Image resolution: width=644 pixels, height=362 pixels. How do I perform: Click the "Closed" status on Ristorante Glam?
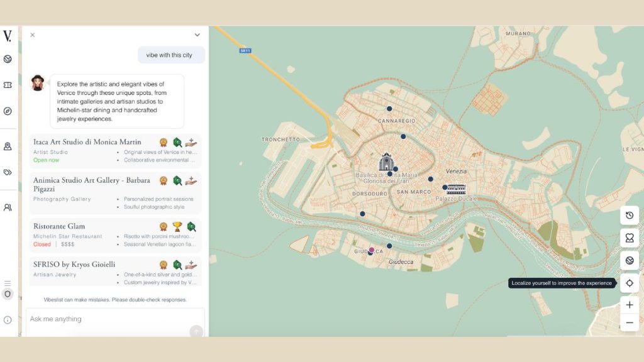[42, 244]
